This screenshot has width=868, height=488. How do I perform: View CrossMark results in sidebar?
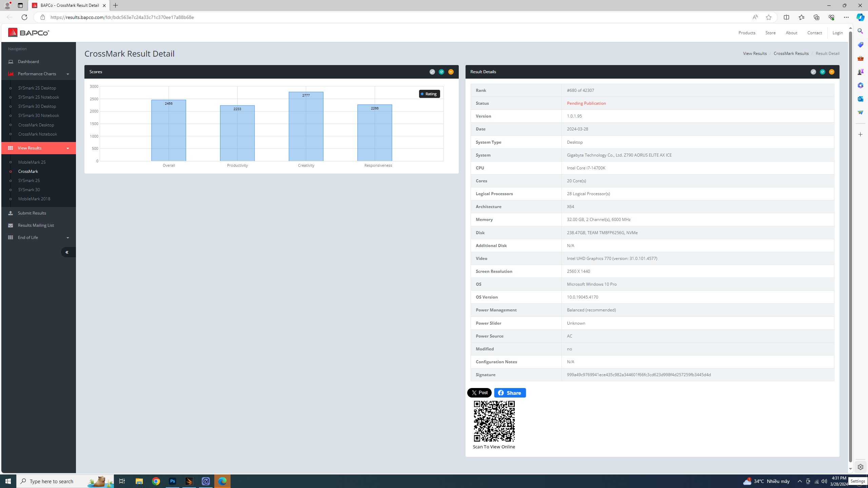click(x=28, y=171)
